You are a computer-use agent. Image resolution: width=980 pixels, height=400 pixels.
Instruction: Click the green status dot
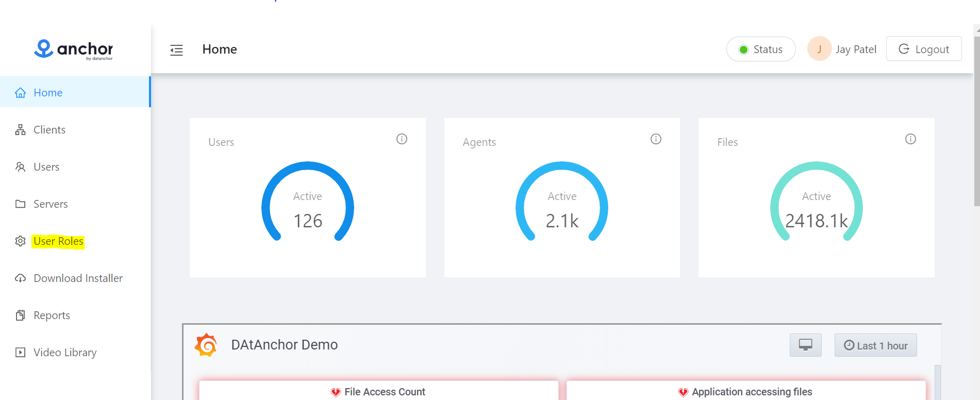click(x=743, y=49)
